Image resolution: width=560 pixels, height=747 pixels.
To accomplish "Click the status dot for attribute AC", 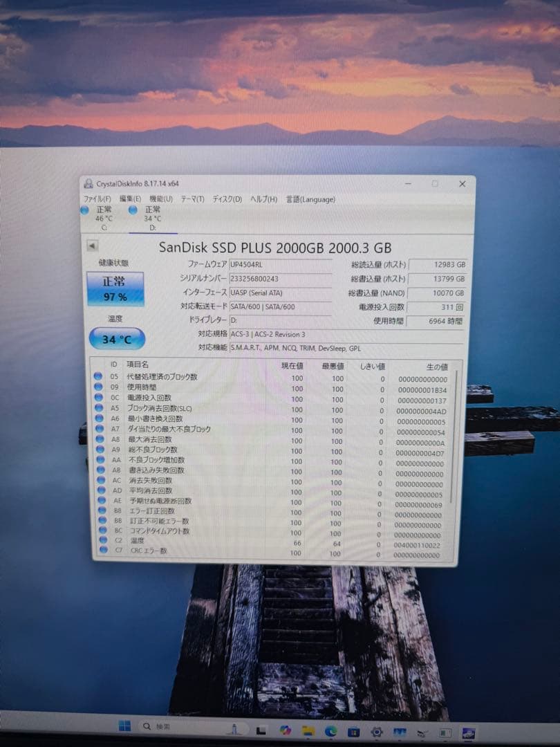I will click(x=101, y=480).
